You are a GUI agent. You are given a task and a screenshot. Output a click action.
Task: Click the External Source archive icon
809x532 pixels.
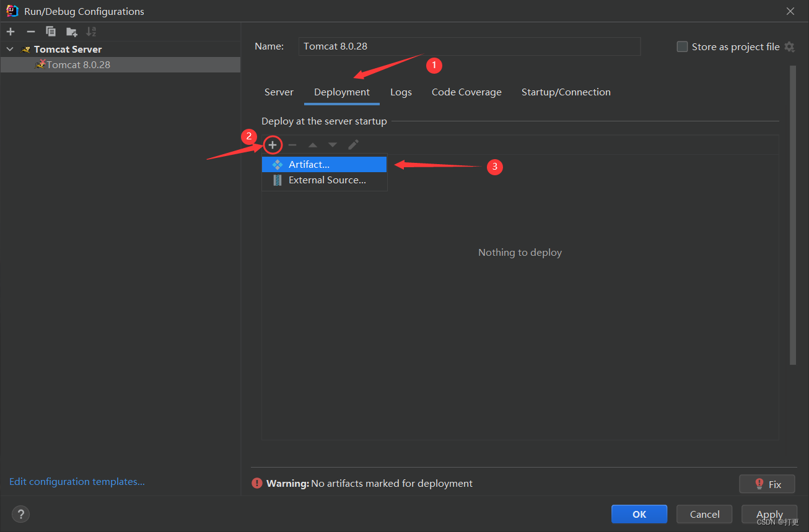click(x=278, y=180)
